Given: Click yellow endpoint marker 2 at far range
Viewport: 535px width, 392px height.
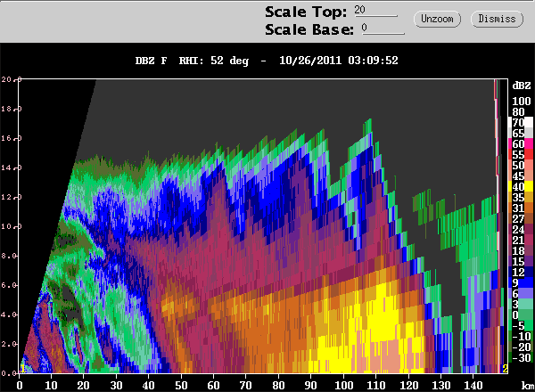Looking at the screenshot, I should (x=505, y=369).
